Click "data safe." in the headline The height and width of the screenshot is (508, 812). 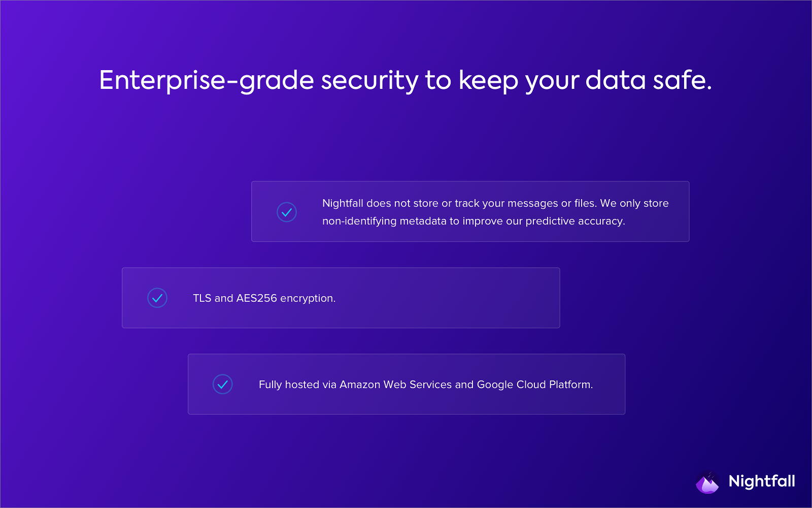(x=649, y=80)
